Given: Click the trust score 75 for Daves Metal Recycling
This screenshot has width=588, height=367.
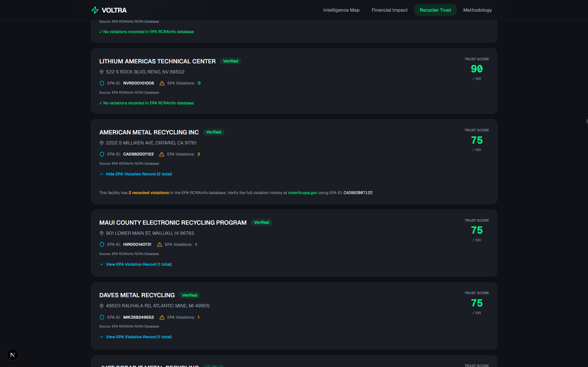Looking at the screenshot, I should click(477, 303).
